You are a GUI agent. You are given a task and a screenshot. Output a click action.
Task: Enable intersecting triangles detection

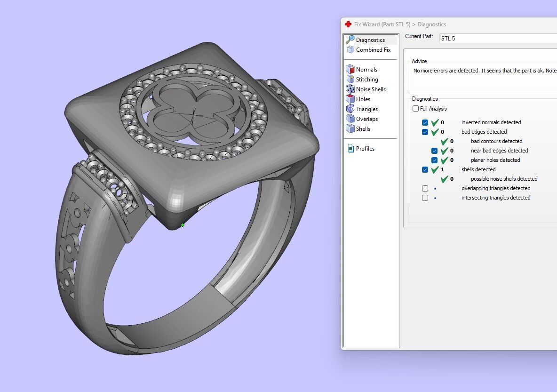point(425,198)
